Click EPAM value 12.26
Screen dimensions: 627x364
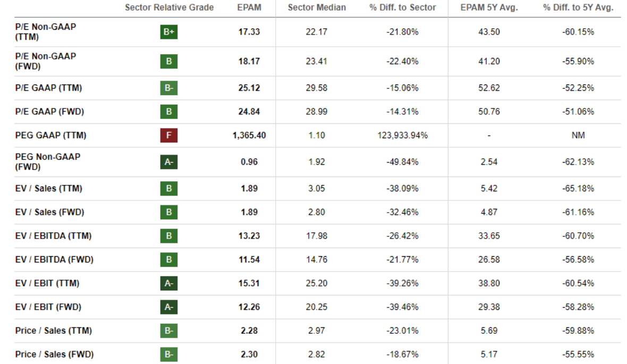249,307
